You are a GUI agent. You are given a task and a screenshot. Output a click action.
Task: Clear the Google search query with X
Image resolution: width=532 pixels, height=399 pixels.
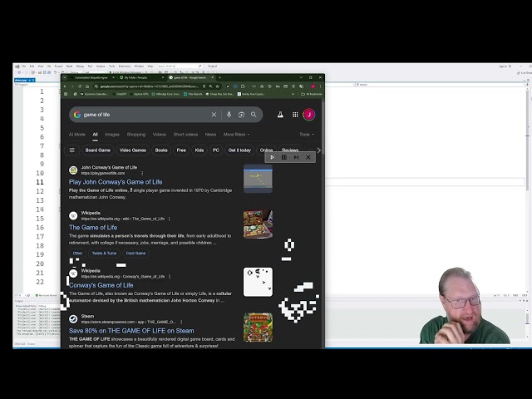coord(214,115)
